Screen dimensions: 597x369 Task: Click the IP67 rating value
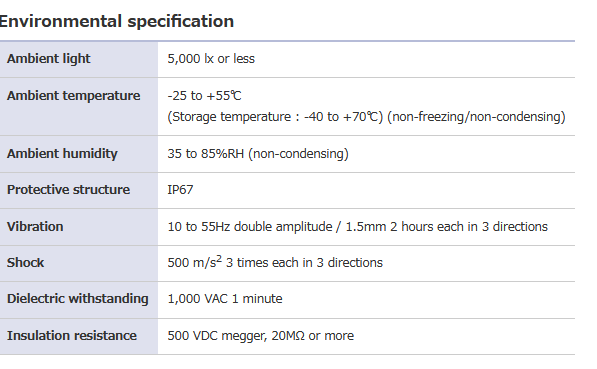coord(180,190)
